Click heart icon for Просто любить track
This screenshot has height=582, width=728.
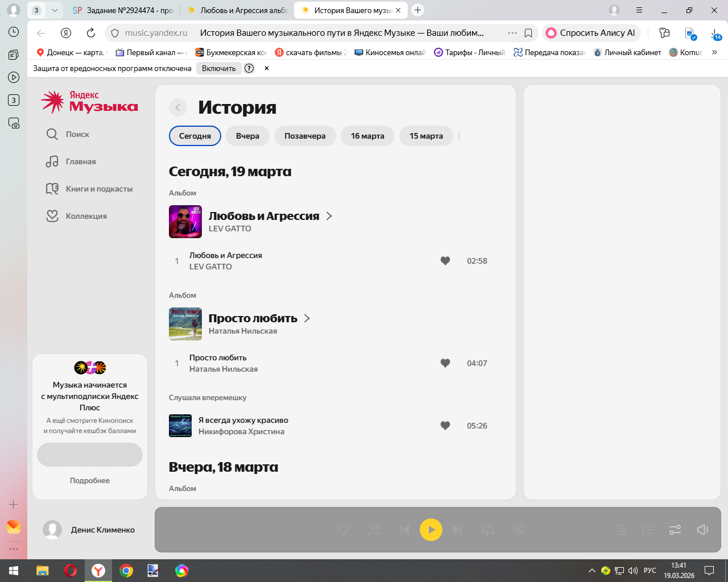tap(445, 363)
